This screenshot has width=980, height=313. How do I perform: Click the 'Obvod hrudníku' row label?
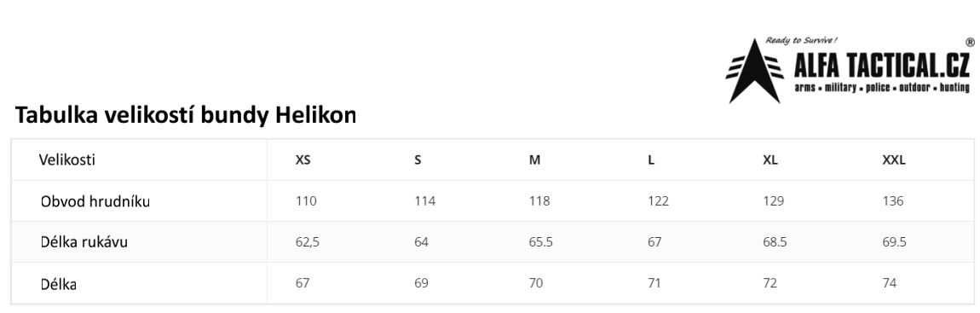point(95,201)
